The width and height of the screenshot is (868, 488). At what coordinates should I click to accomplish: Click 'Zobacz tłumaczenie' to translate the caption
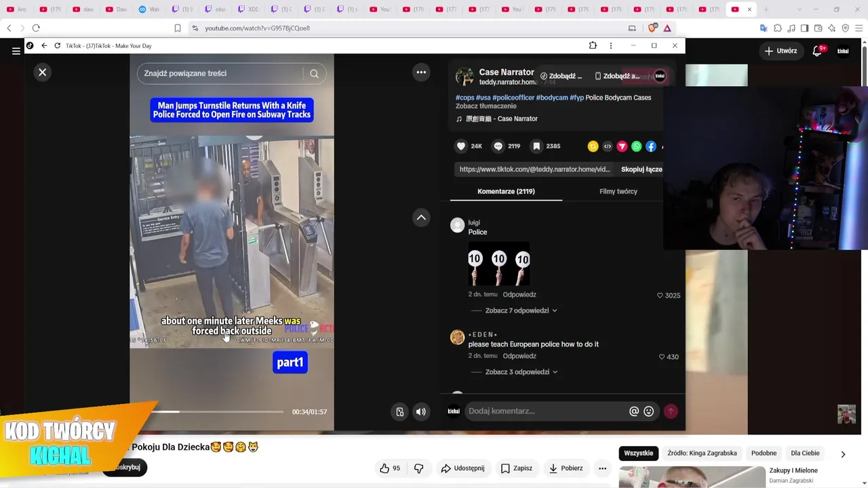click(x=486, y=106)
